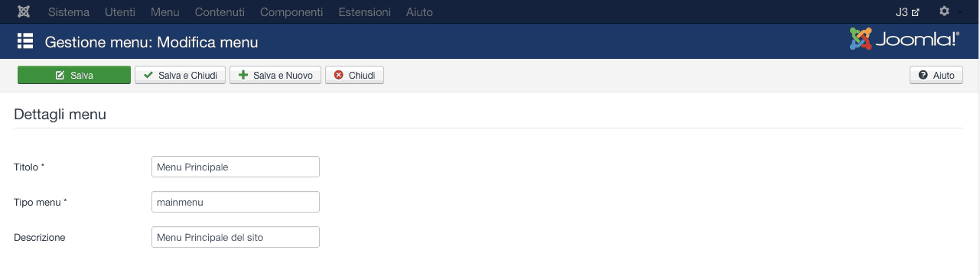Viewport: 980px width, 276px height.
Task: Open the Sistema menu
Action: point(69,12)
